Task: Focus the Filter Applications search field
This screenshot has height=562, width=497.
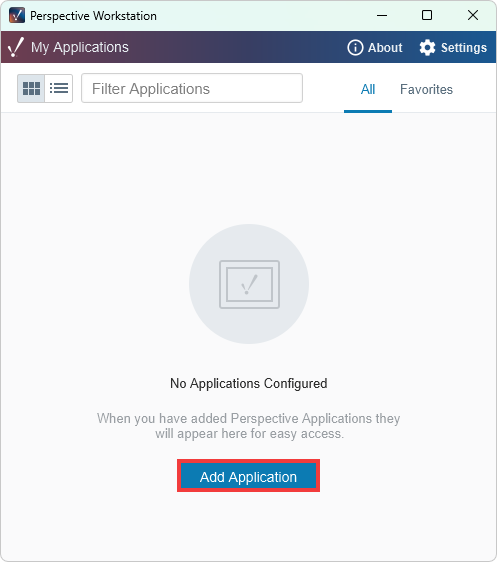Action: point(192,89)
